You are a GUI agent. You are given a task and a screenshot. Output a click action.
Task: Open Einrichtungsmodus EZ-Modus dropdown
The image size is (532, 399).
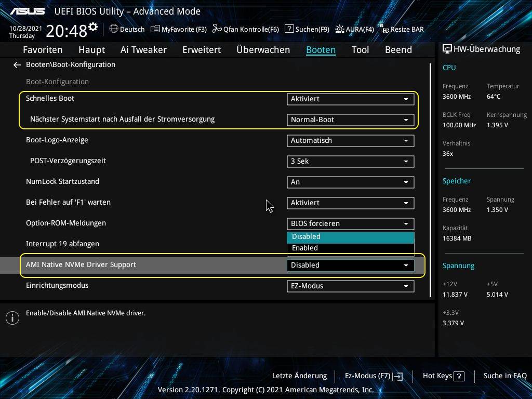click(x=351, y=286)
